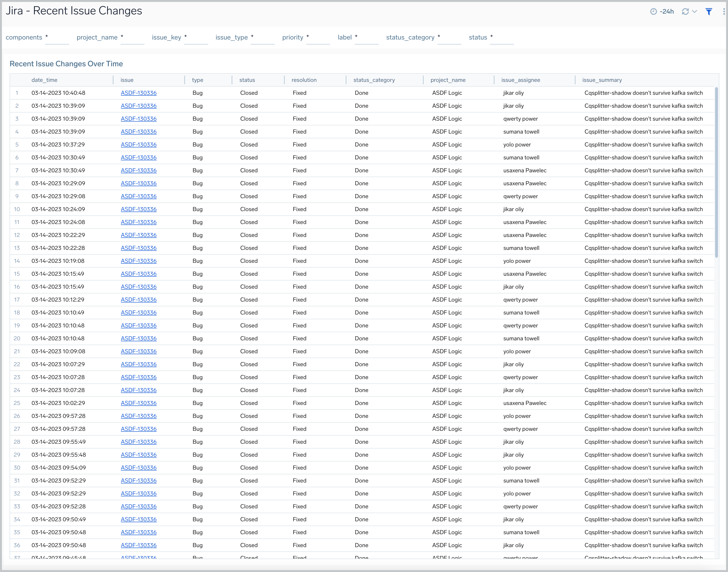Image resolution: width=728 pixels, height=572 pixels.
Task: Toggle the filter funnel icon
Action: coord(709,12)
